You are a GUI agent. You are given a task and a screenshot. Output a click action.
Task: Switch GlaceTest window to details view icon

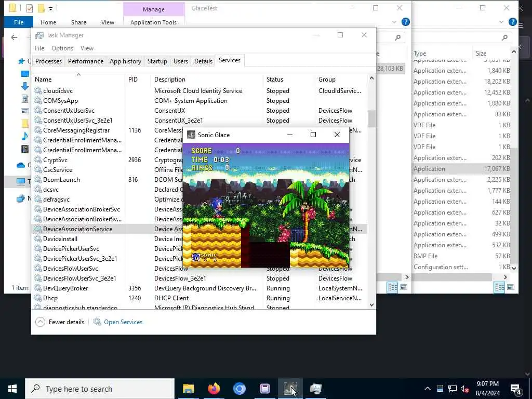(x=392, y=287)
